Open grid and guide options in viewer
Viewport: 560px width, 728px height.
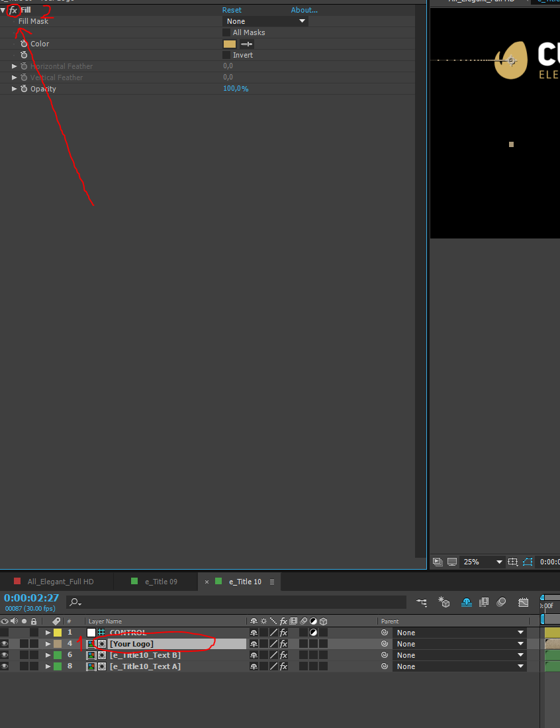point(513,562)
